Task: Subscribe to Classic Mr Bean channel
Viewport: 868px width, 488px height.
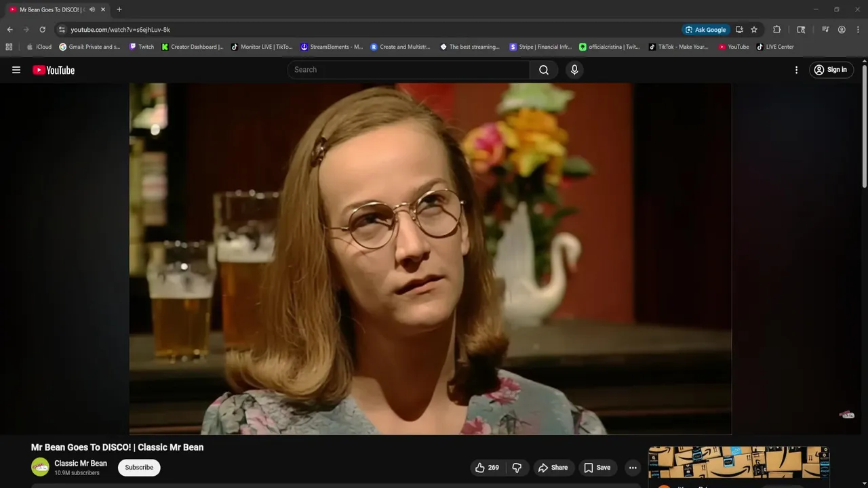Action: pos(139,468)
